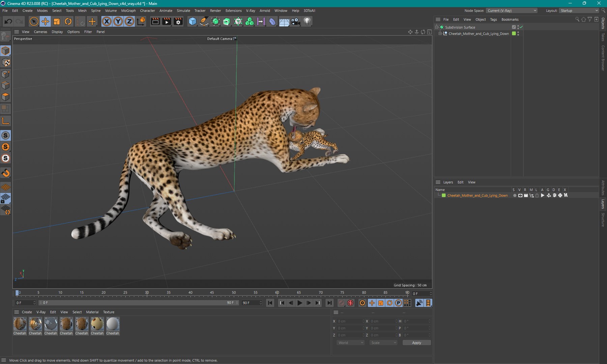Click frame 45 on timeline ruler

(x=212, y=293)
